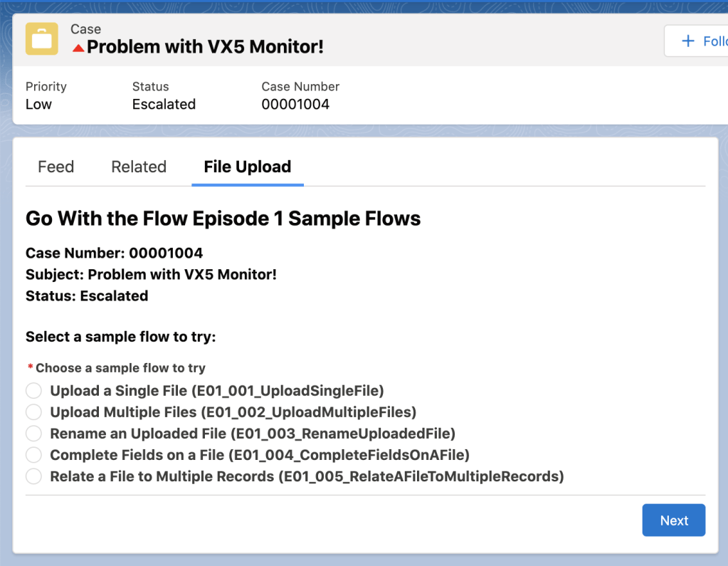Click the Escalated value under header Status

[164, 104]
